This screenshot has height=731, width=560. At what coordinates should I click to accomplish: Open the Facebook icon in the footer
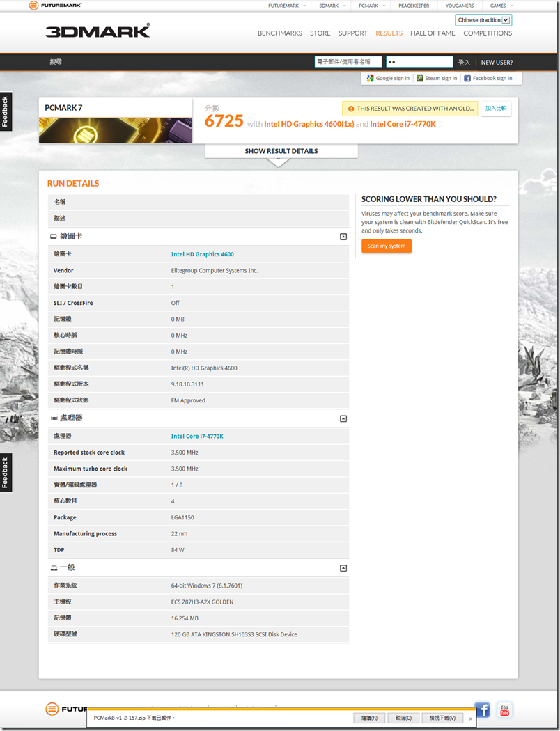point(482,709)
